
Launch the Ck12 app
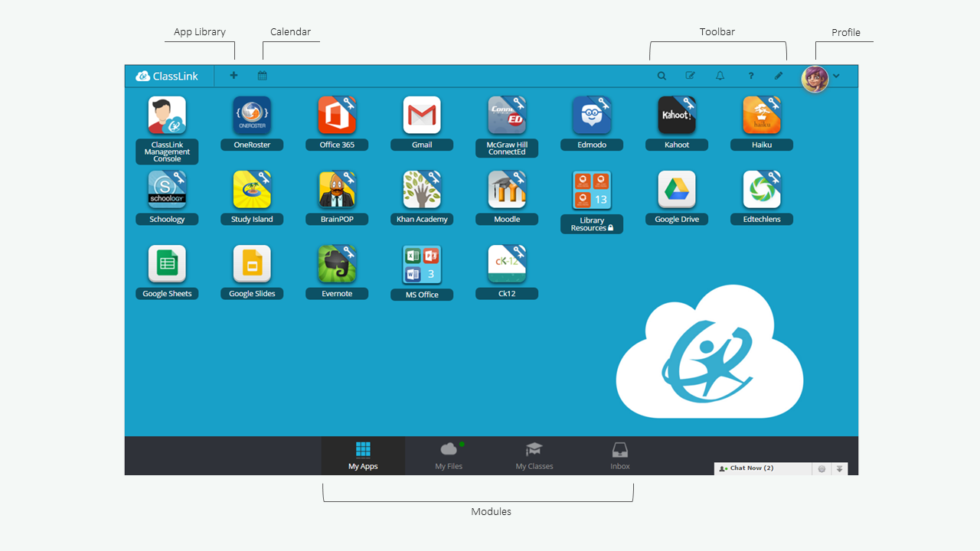tap(507, 264)
